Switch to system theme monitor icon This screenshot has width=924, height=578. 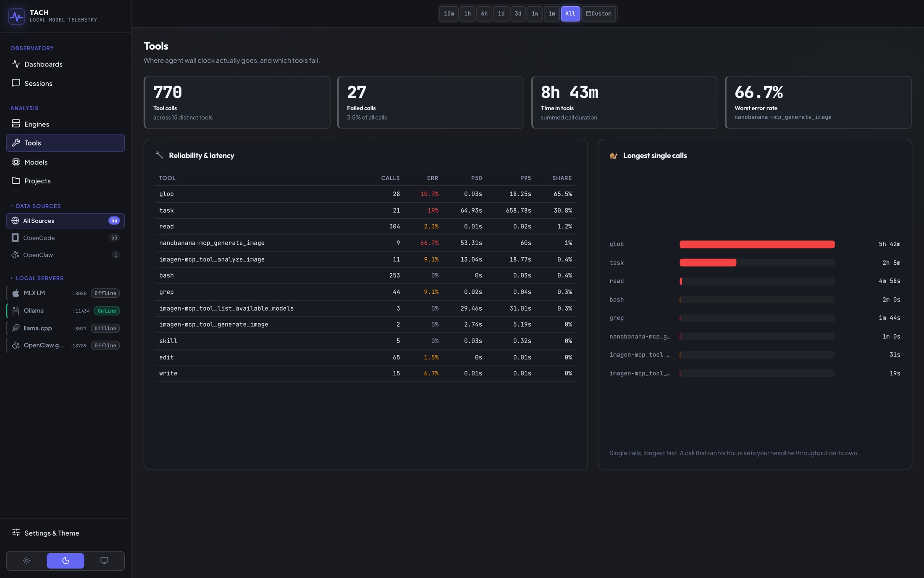coord(104,561)
